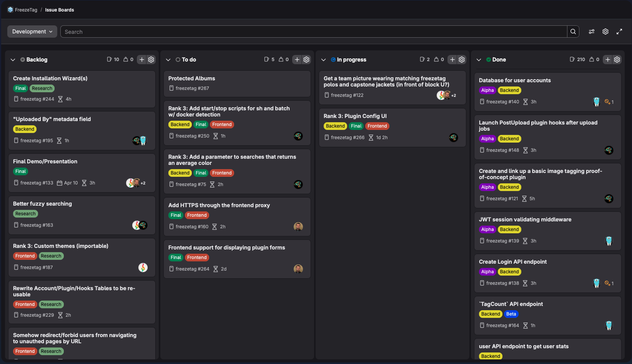This screenshot has height=364, width=632.
Task: Click the FreezeTag project logo icon
Action: pyautogui.click(x=10, y=10)
